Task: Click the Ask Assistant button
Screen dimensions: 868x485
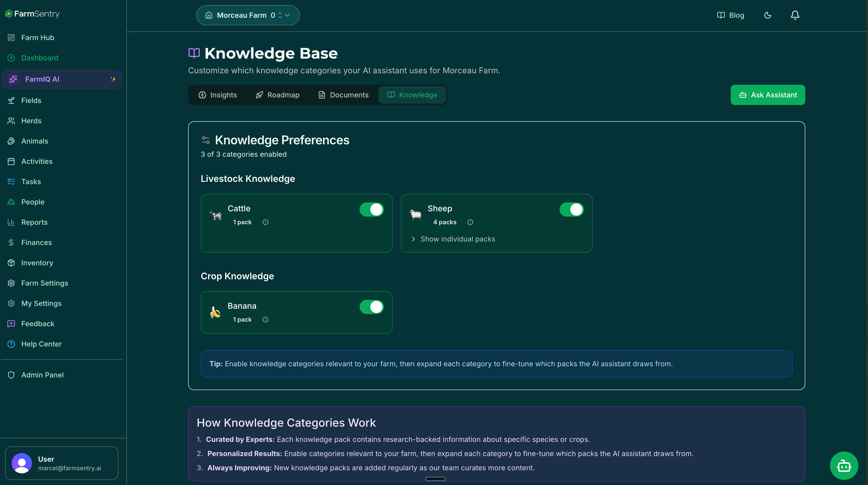Action: click(x=767, y=95)
